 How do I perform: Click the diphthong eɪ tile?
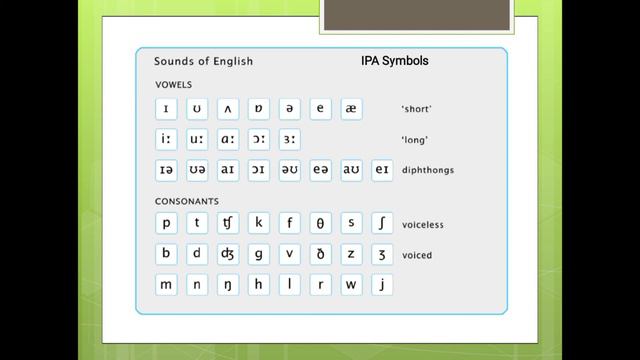(382, 170)
